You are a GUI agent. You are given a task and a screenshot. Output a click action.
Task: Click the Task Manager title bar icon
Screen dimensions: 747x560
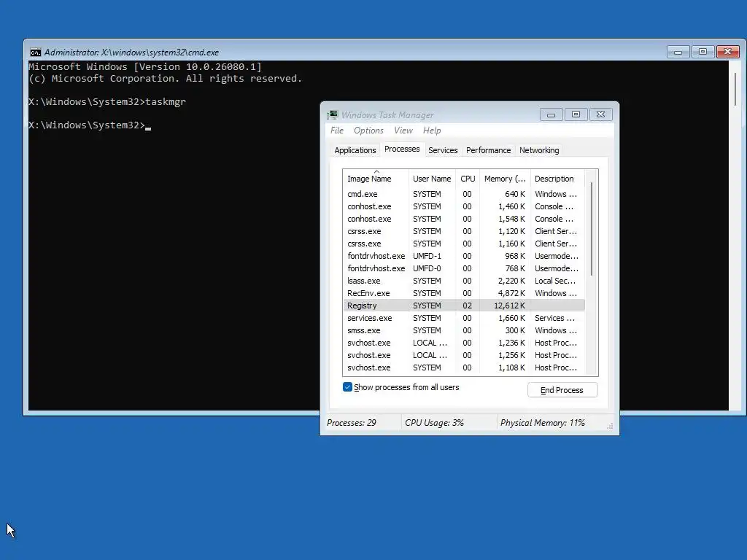332,114
